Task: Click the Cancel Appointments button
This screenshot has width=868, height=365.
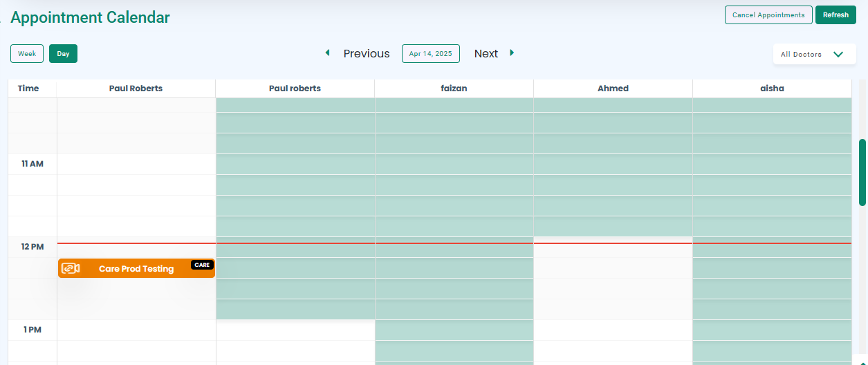Action: 768,15
